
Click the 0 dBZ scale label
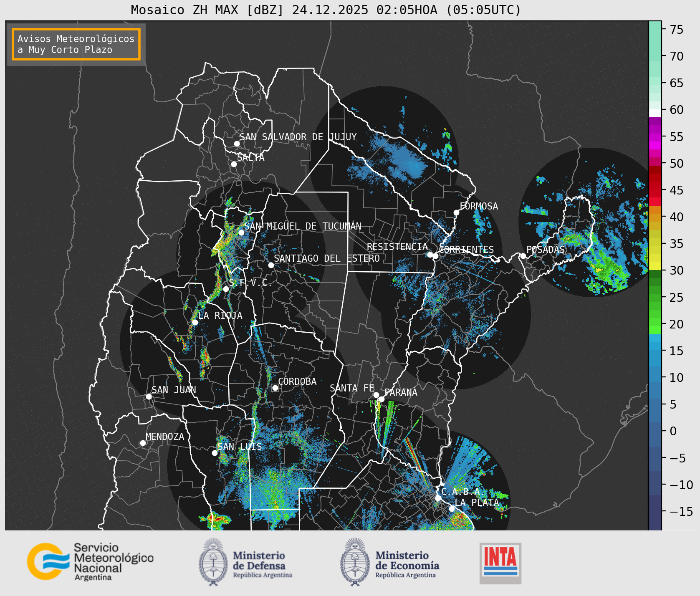673,431
